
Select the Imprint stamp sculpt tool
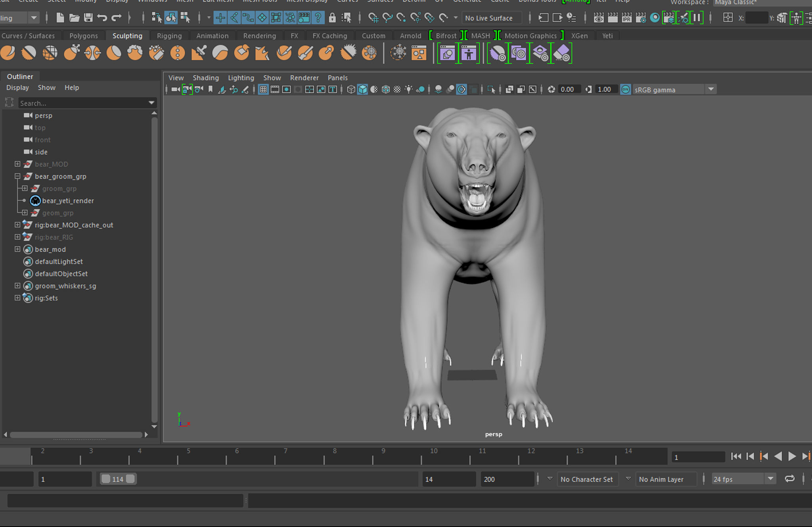pyautogui.click(x=199, y=52)
